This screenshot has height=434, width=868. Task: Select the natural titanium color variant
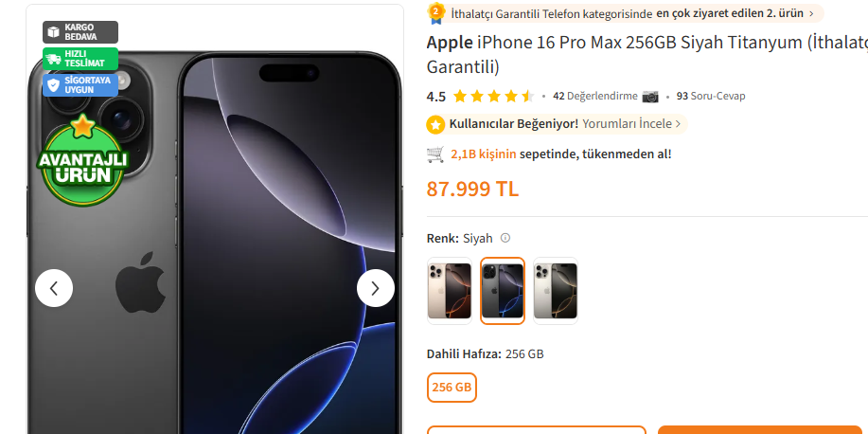(556, 291)
